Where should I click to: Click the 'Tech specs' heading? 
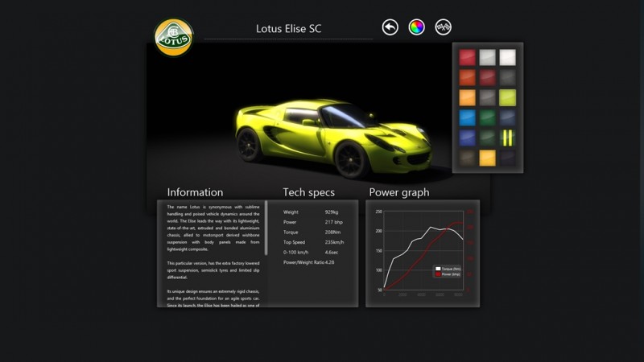309,192
